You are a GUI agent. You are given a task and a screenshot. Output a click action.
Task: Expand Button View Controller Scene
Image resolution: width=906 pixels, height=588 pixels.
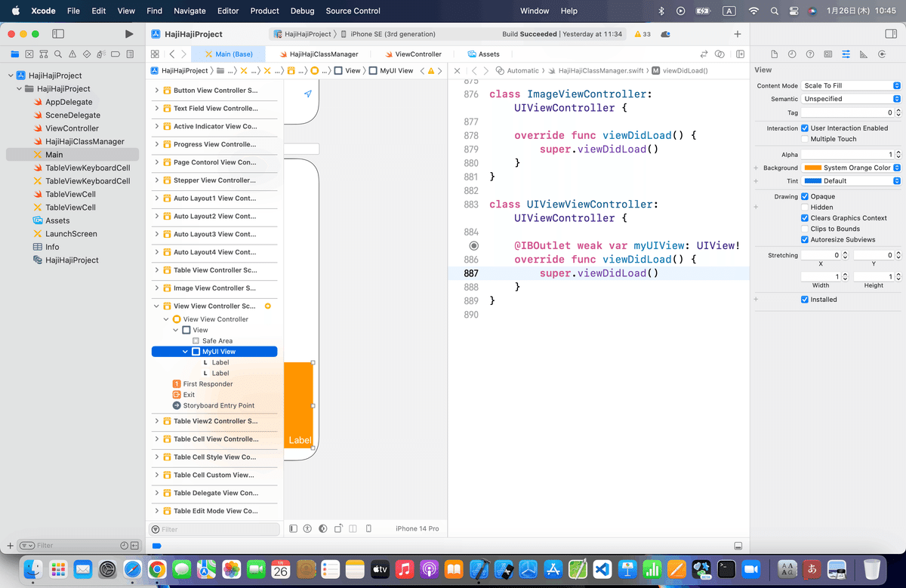[x=157, y=91]
